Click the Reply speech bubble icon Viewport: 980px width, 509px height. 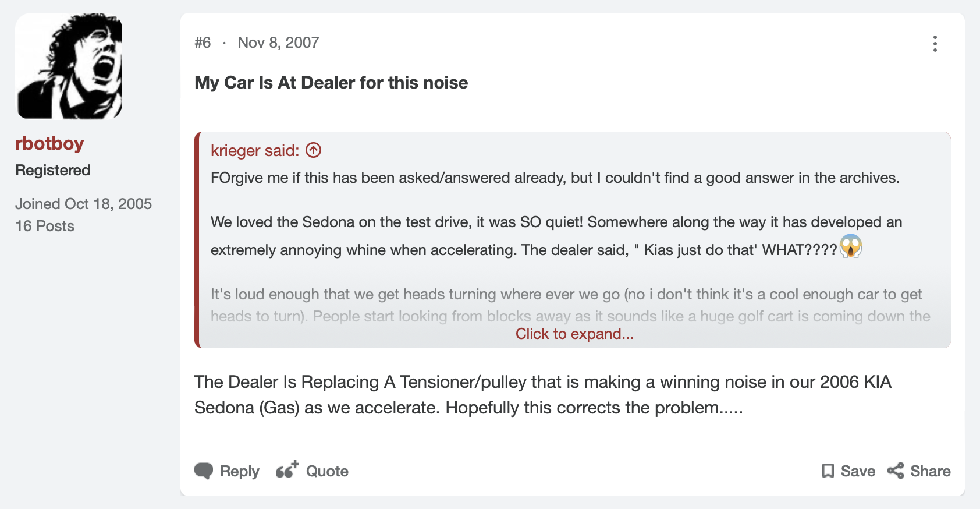click(x=204, y=471)
